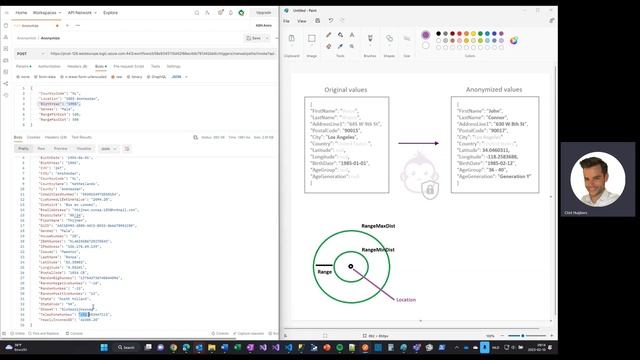
Task: Open File Explorer from the taskbar
Action: click(211, 347)
